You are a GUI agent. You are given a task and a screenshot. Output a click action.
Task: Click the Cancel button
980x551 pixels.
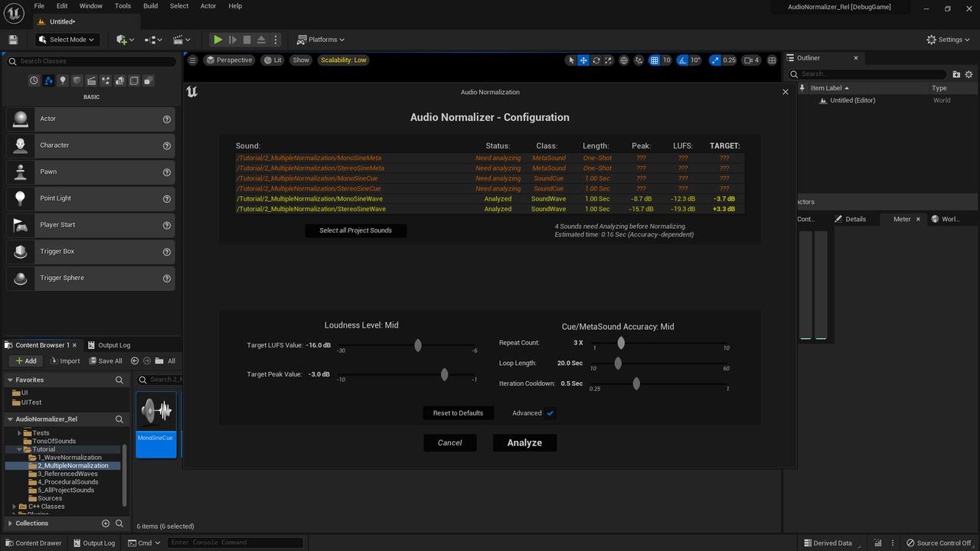coord(450,443)
